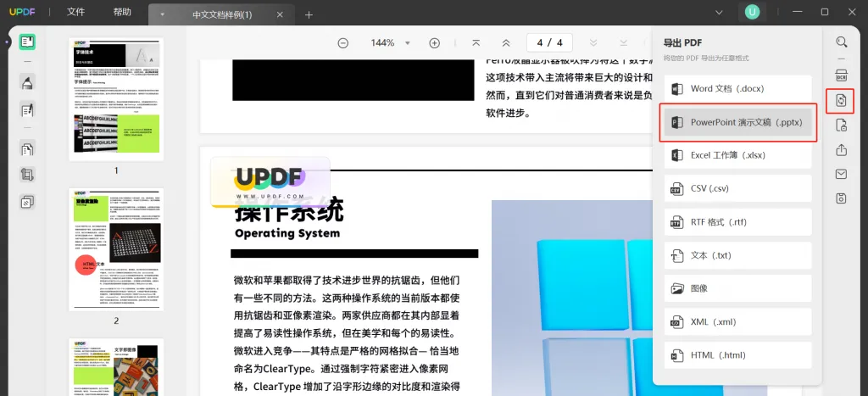
Task: Click the HTML file type icon
Action: (677, 355)
